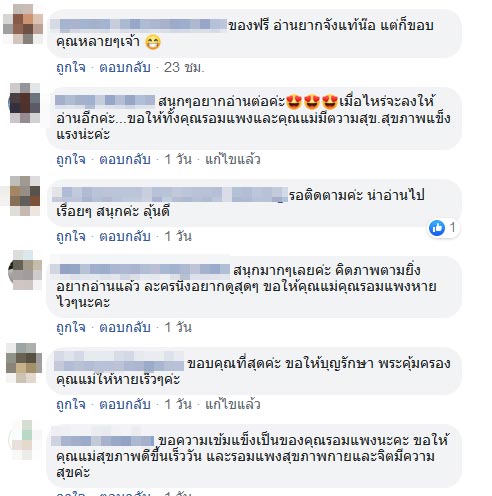View edit history on 'ขอบคุณที่สุดค่ะ' comment
Screen dimensions: 492x496
tap(233, 405)
